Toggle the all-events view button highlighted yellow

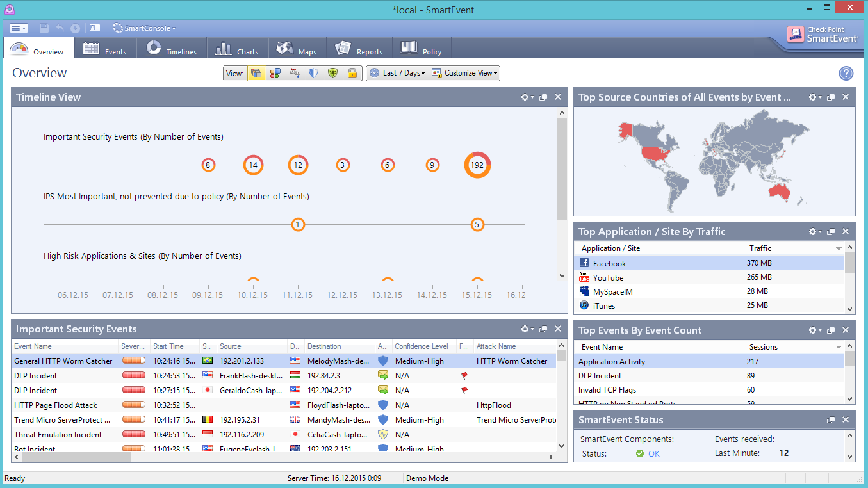tap(256, 74)
